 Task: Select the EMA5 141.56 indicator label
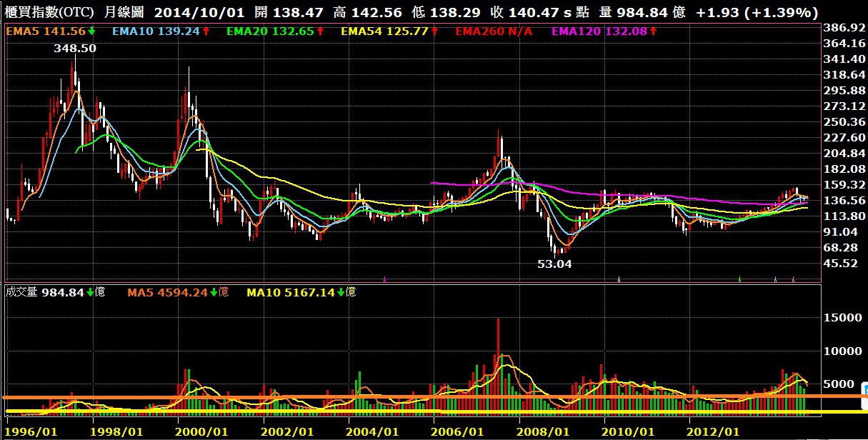click(49, 31)
